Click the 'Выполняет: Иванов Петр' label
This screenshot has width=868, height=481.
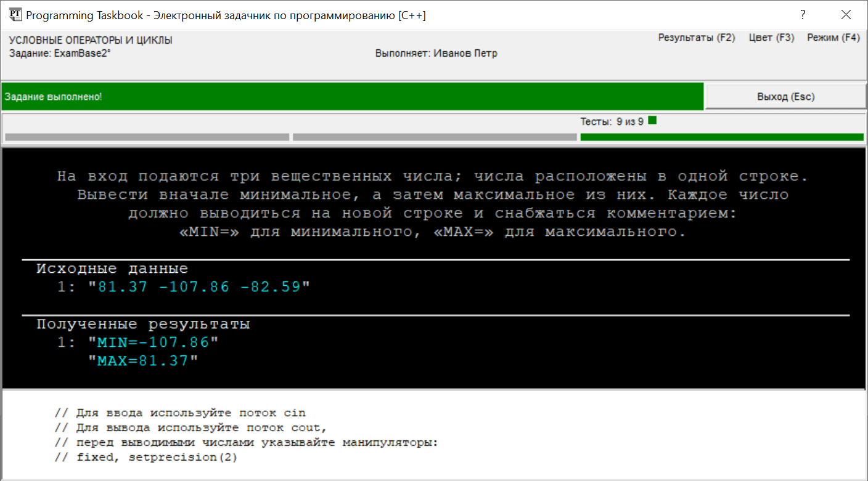[x=436, y=54]
